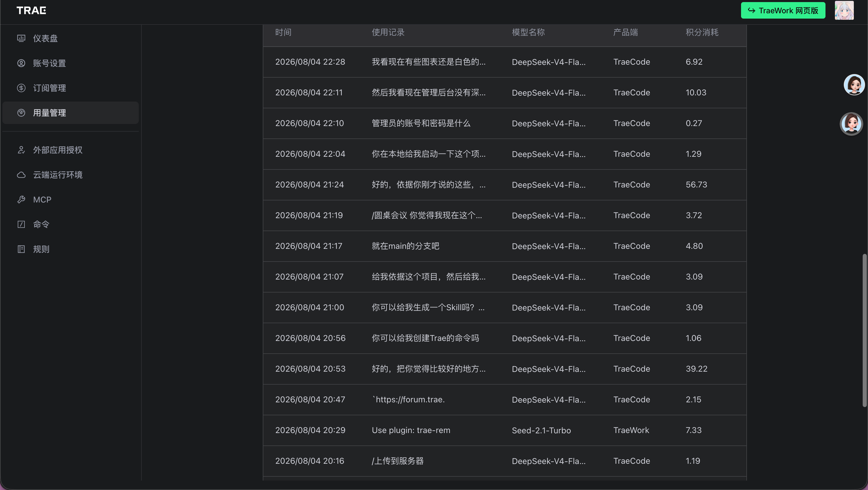Click the slash icon beside 命令
Viewport: 868px width, 490px height.
21,224
